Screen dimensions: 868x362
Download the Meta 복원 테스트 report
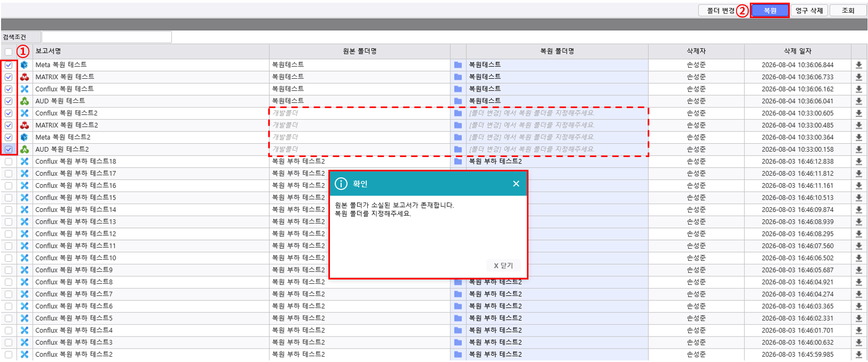[858, 65]
